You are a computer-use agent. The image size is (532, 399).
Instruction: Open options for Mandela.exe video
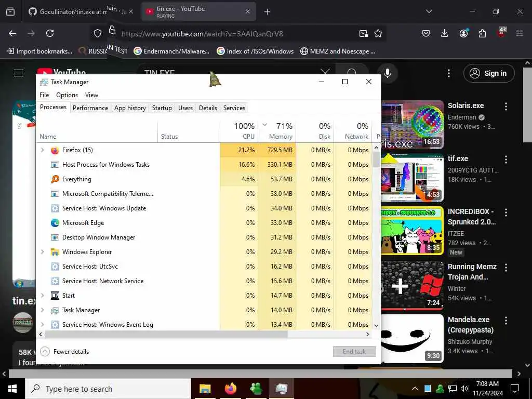pos(506,320)
